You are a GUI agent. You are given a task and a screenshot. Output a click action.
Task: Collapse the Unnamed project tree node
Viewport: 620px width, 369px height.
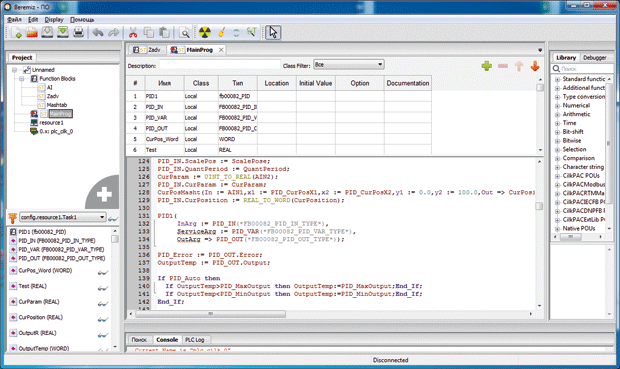[15, 70]
